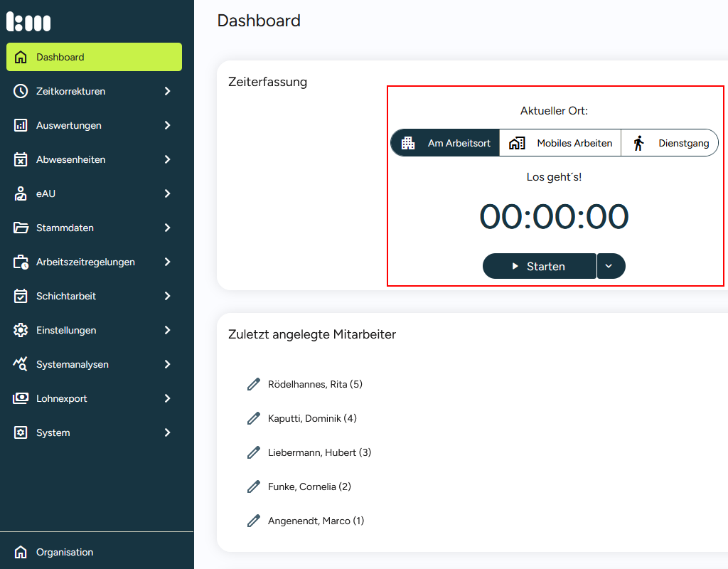Screen dimensions: 728x569
Task: Open Abwesenheiten in the sidebar
Action: (71, 159)
